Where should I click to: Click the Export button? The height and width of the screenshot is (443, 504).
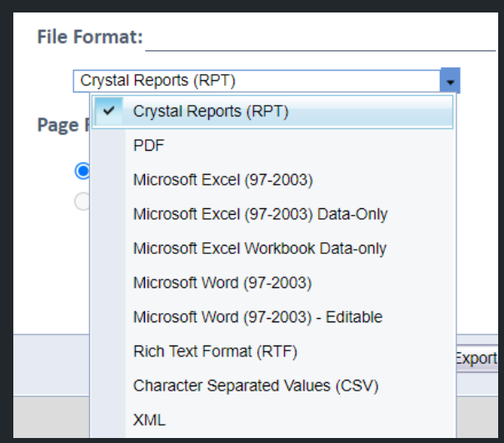[477, 359]
